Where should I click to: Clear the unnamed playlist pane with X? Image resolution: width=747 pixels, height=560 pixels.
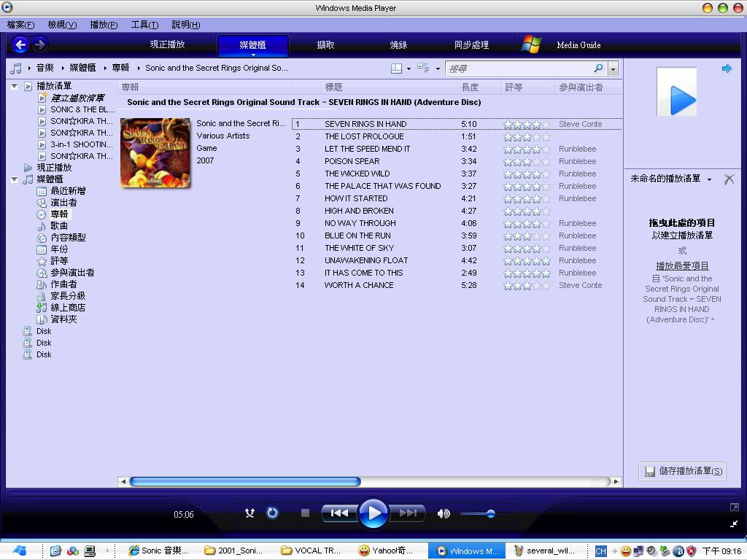pos(729,179)
